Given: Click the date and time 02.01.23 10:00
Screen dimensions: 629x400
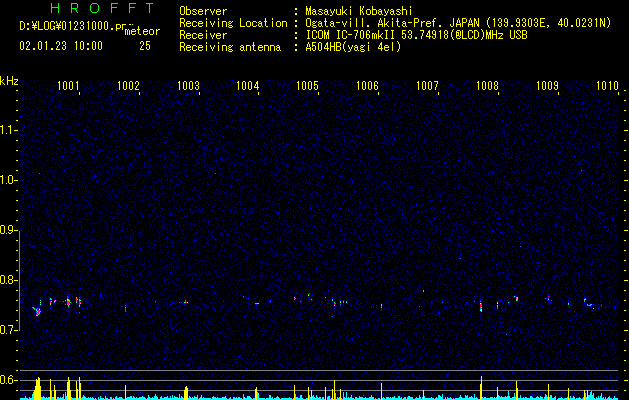Looking at the screenshot, I should point(61,46).
